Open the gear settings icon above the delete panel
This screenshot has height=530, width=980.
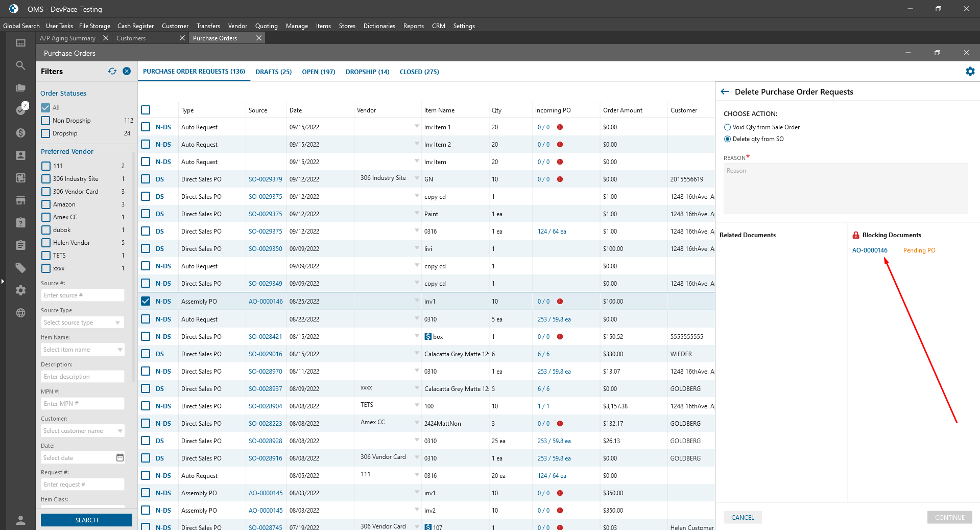pyautogui.click(x=970, y=72)
